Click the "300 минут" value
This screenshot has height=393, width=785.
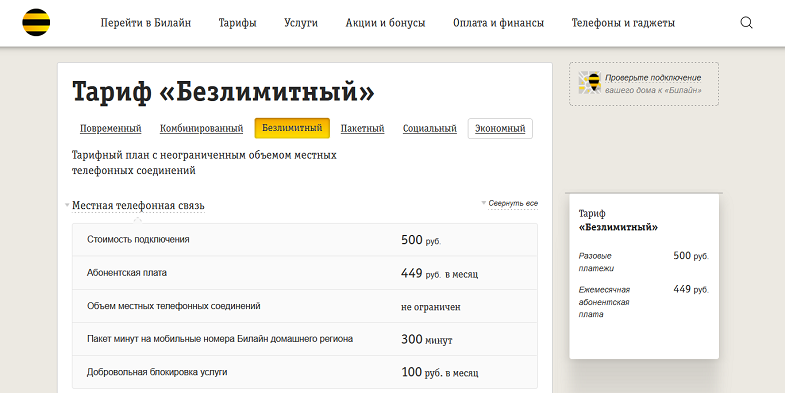coord(427,339)
